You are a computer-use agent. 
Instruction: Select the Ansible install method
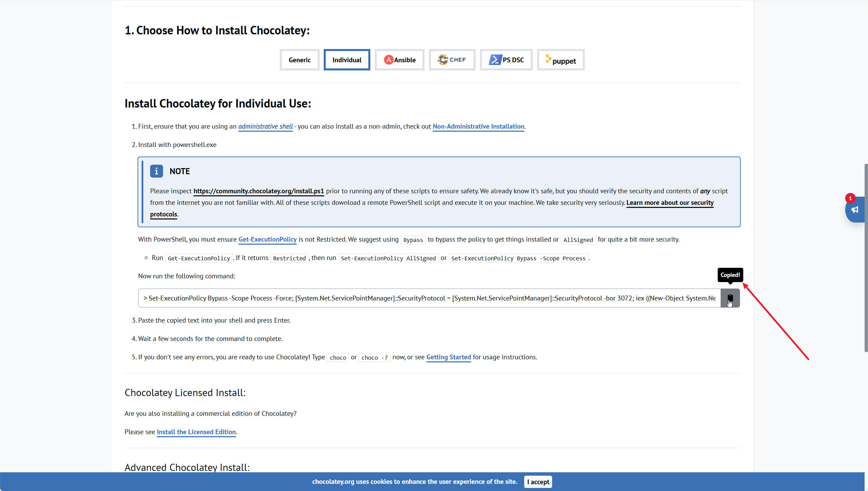(x=399, y=60)
